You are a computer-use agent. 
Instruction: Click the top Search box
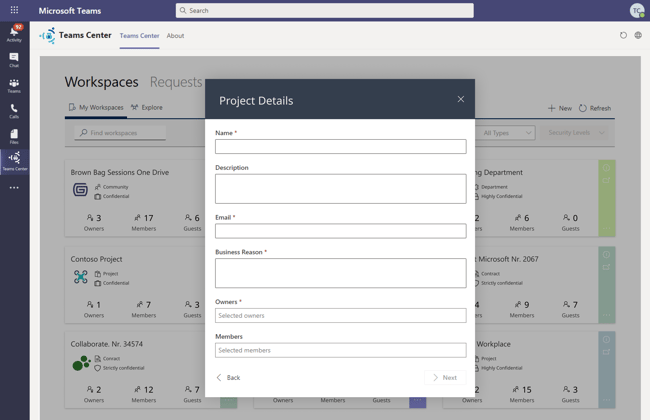tap(325, 10)
